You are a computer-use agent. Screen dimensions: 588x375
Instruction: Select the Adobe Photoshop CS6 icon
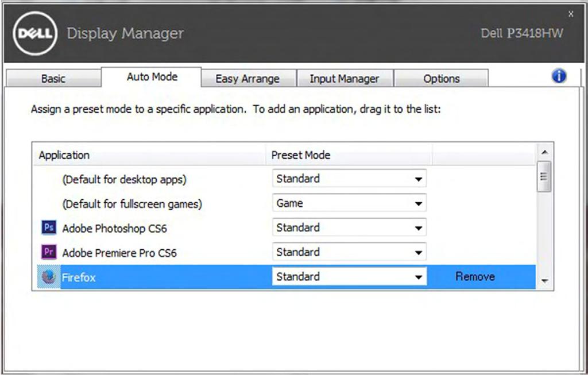(49, 227)
